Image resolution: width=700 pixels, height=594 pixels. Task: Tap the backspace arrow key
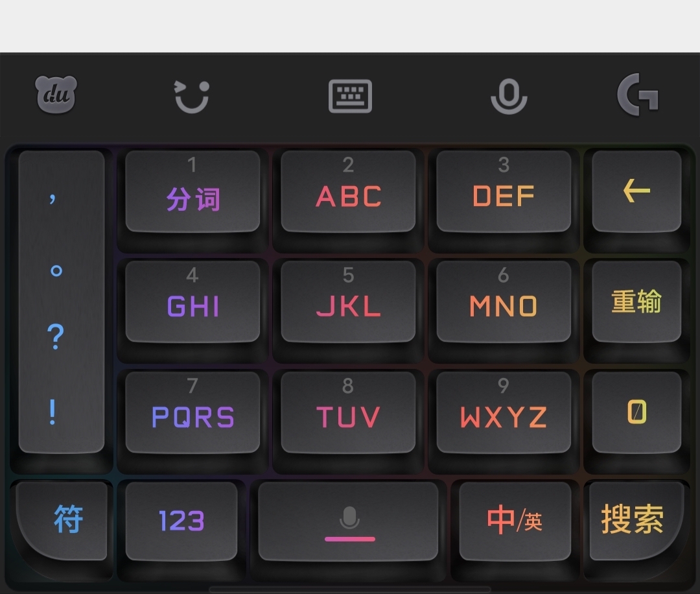pyautogui.click(x=636, y=191)
